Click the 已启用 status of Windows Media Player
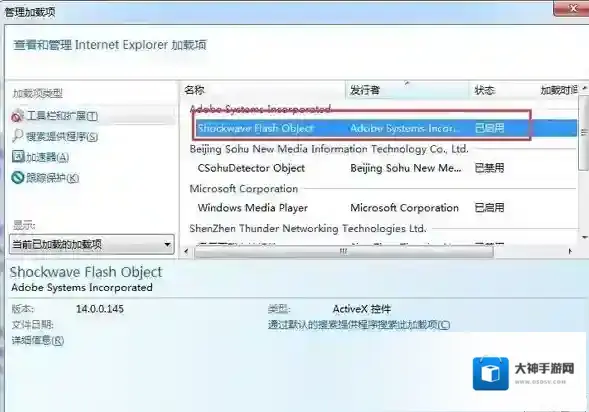 489,208
